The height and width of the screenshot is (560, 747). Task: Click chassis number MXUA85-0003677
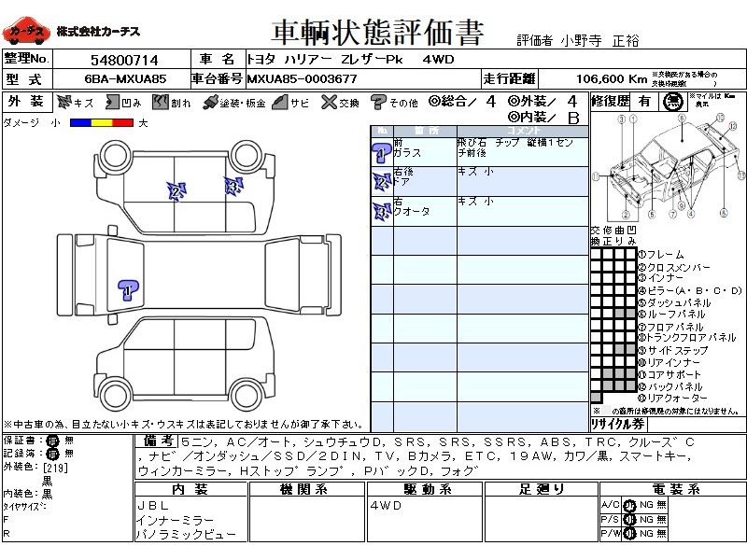point(302,79)
